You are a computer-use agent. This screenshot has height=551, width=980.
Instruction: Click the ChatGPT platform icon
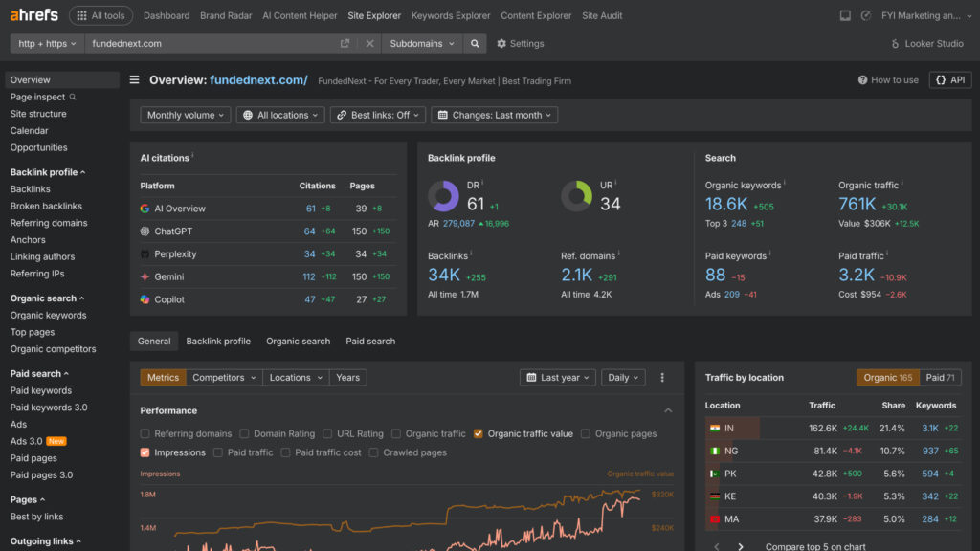click(x=145, y=231)
